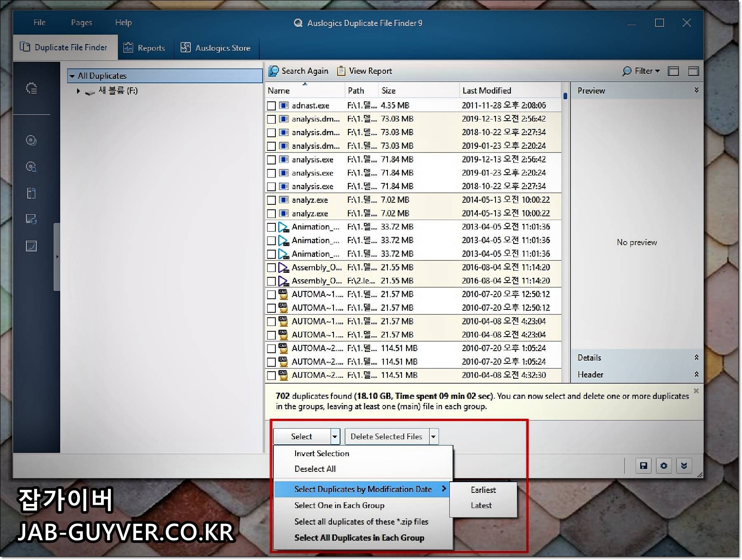This screenshot has height=560, width=742.
Task: Expand the Header panel chevron
Action: [x=696, y=375]
